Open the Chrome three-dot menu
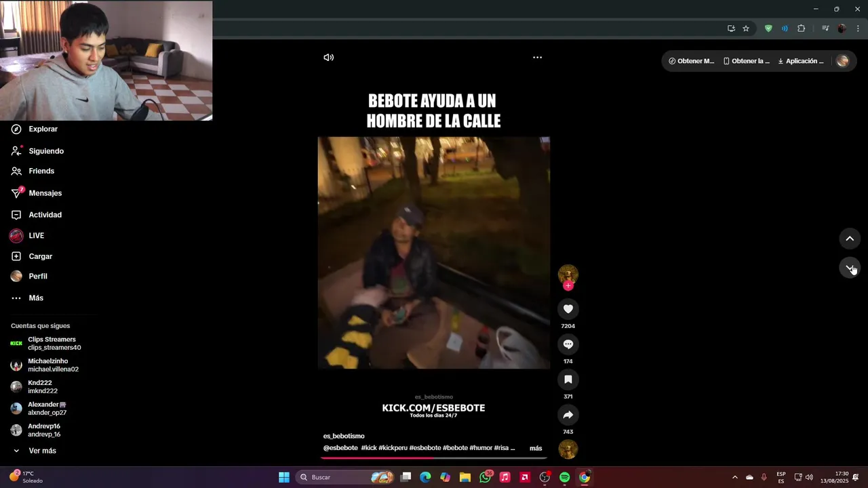Screen dimensions: 868x488 858,28
